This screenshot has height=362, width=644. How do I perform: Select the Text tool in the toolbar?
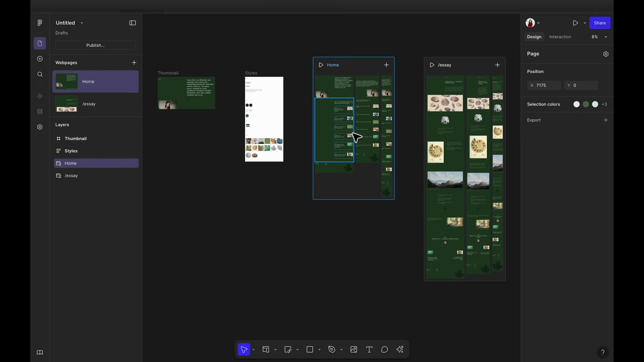click(369, 349)
